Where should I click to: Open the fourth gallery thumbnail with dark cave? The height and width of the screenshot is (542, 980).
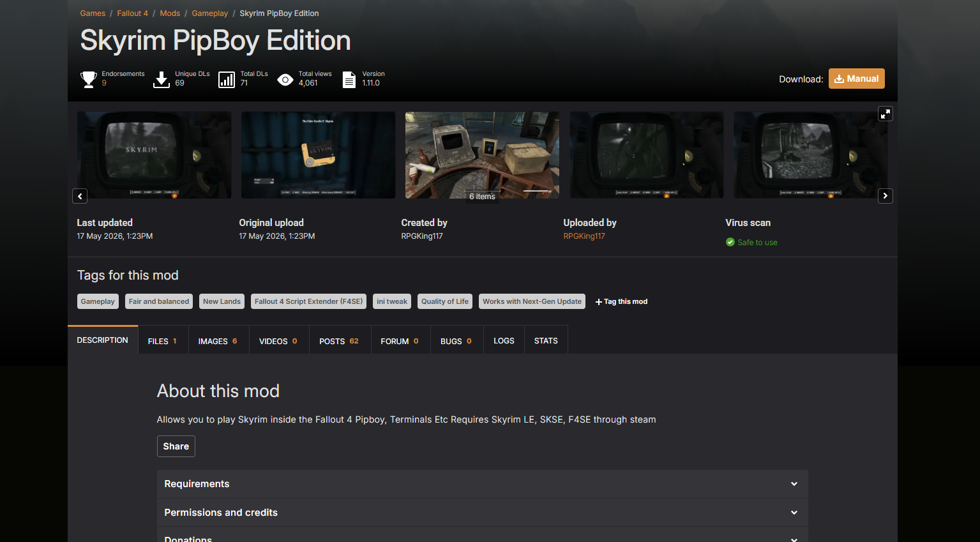click(x=647, y=155)
